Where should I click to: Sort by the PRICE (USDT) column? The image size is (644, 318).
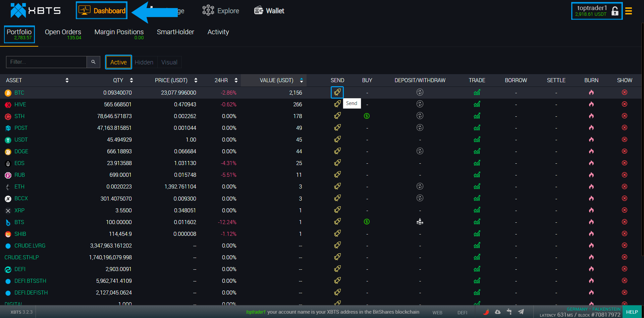[196, 80]
